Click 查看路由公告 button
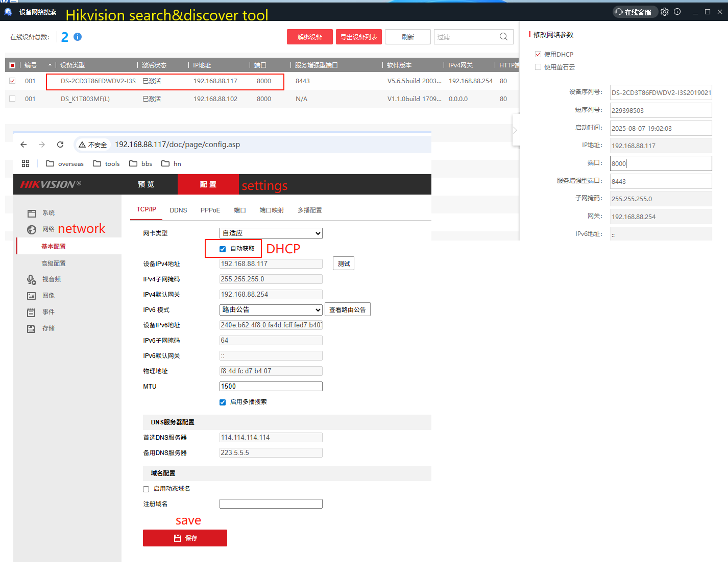 click(348, 309)
